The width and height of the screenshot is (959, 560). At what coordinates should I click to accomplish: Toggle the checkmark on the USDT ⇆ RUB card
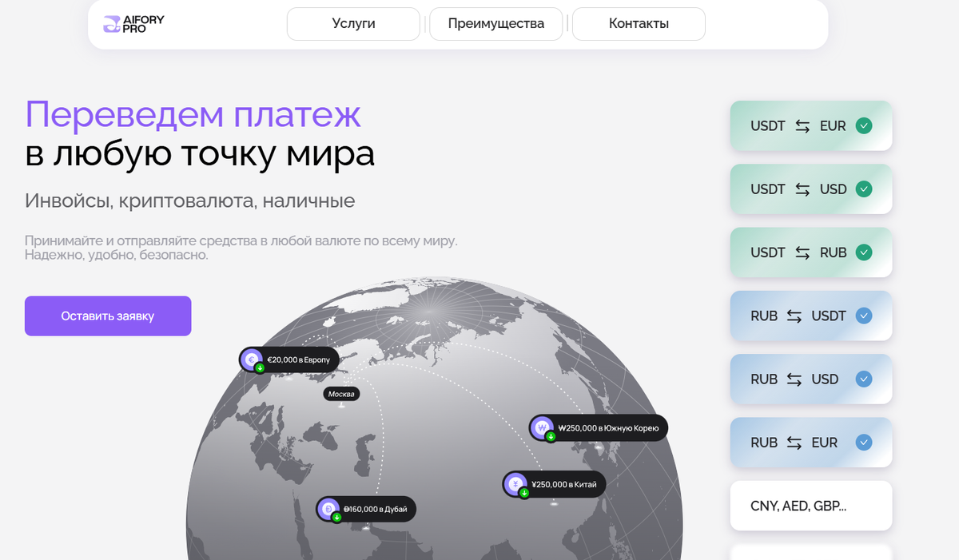click(x=864, y=252)
